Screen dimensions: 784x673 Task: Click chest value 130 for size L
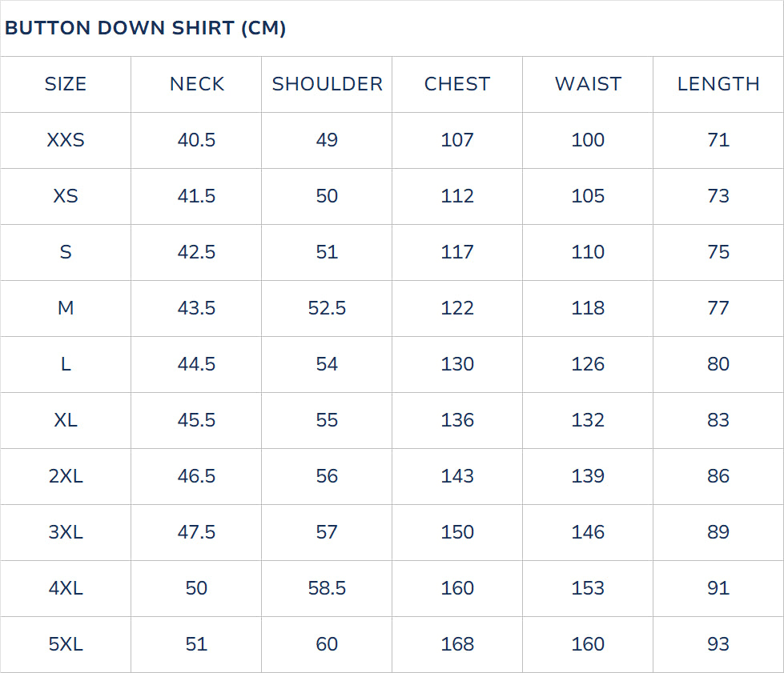coord(457,364)
